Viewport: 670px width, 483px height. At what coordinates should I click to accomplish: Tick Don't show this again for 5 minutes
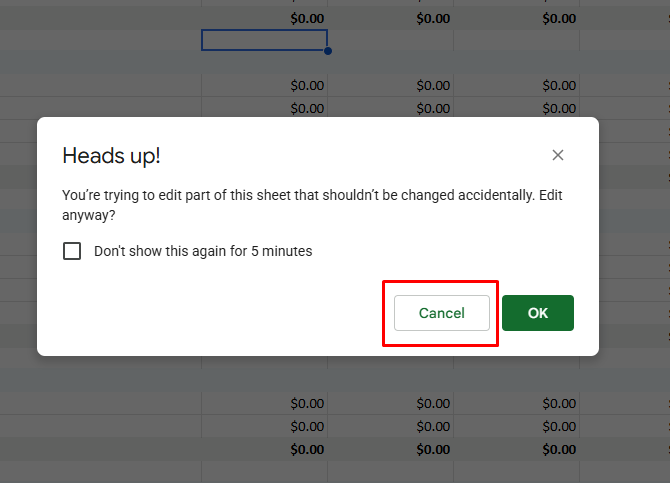point(72,251)
